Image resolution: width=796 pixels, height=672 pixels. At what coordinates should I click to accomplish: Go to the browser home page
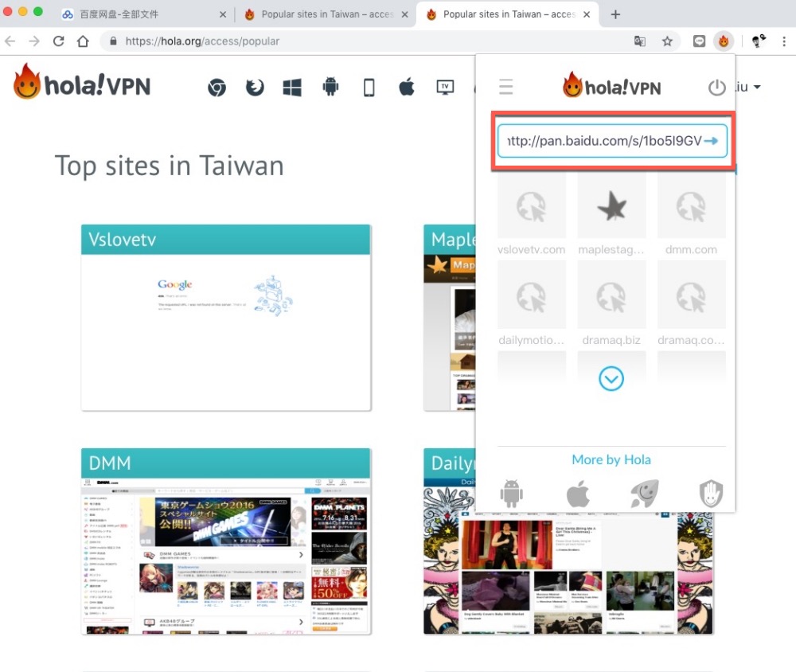point(83,41)
